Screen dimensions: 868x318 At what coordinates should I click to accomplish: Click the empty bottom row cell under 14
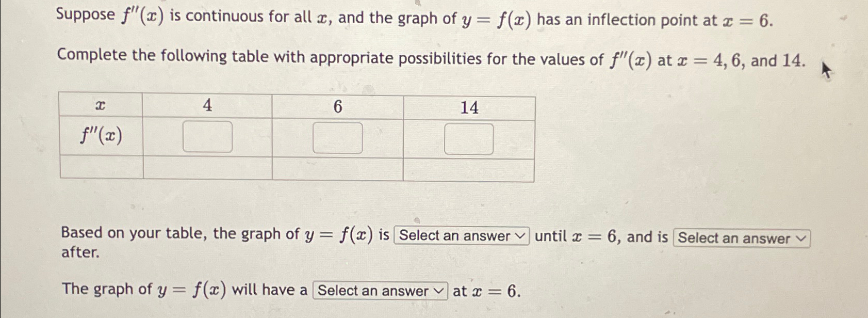tap(469, 169)
